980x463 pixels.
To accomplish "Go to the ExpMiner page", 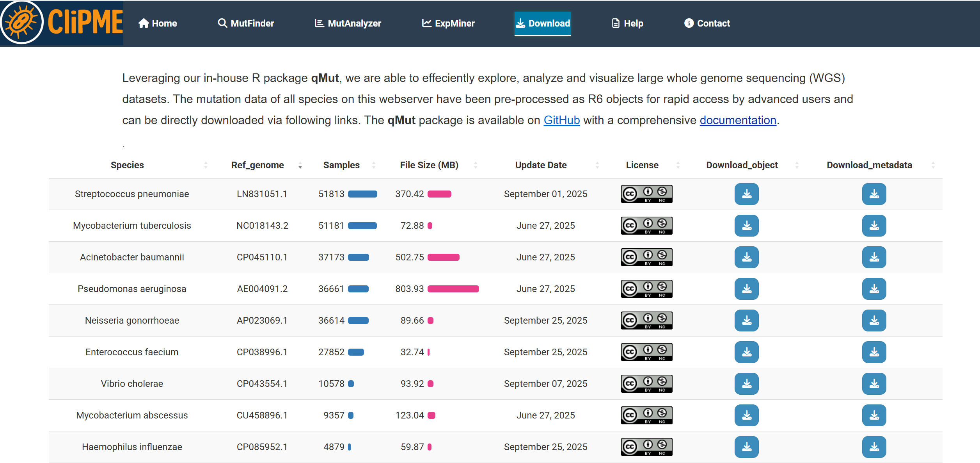I will tap(449, 23).
